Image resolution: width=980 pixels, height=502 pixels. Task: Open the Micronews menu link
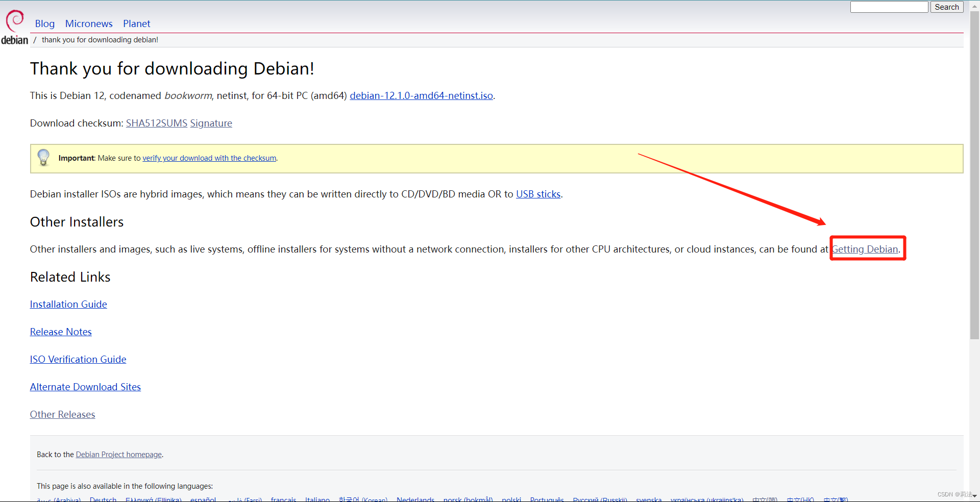[x=89, y=23]
